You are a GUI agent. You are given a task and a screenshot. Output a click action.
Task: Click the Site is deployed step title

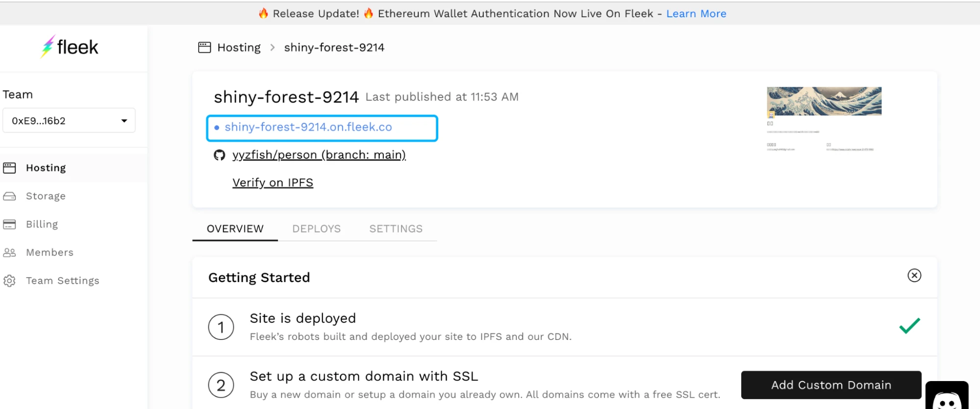pyautogui.click(x=302, y=318)
